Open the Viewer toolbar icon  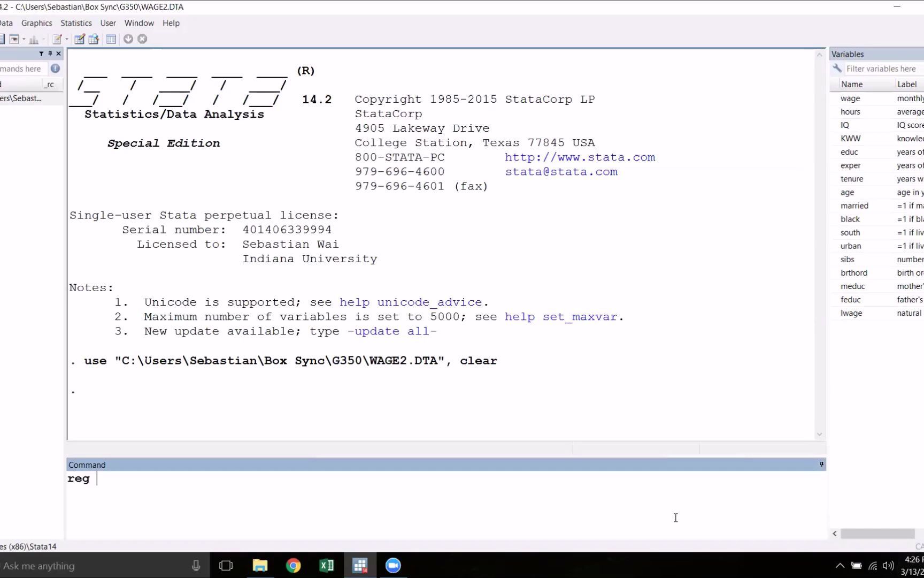pos(14,39)
